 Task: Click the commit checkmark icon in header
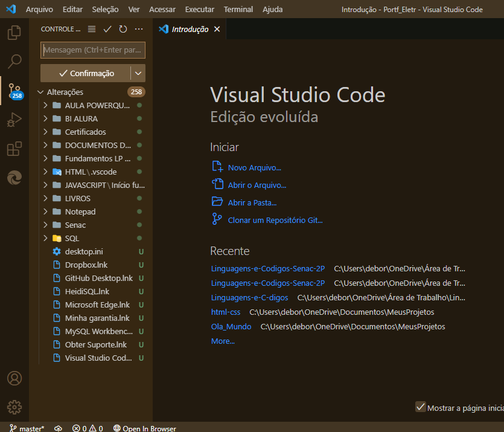pos(107,29)
